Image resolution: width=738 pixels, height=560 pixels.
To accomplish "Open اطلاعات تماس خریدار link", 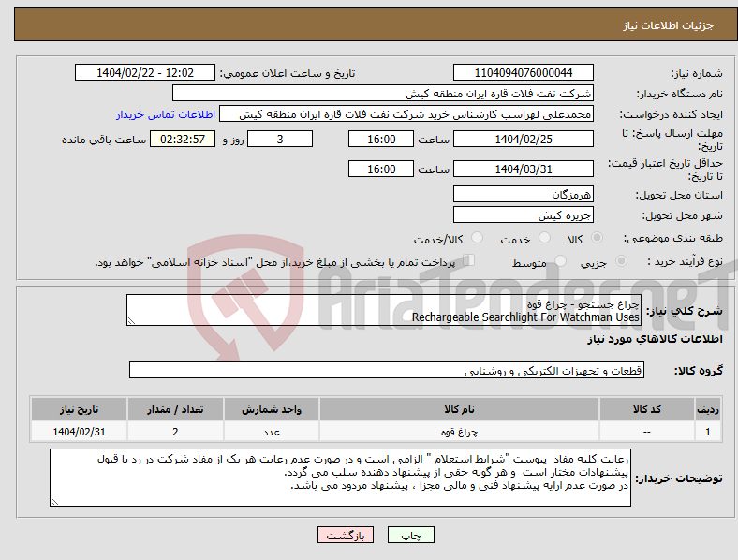I will (166, 114).
